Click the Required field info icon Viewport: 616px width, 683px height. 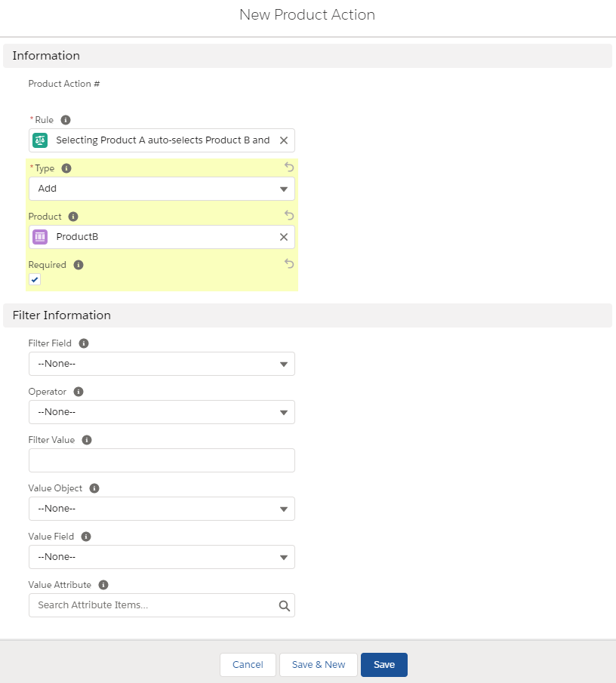(79, 265)
